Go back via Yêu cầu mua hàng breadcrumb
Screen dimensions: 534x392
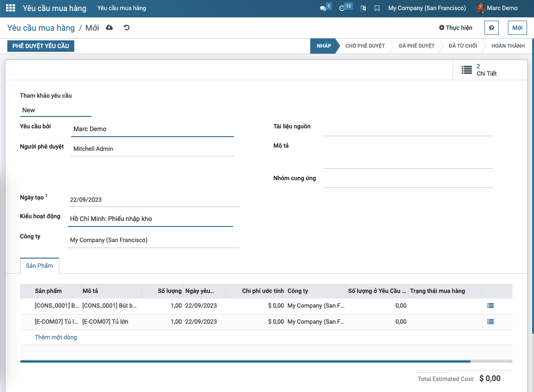(41, 28)
